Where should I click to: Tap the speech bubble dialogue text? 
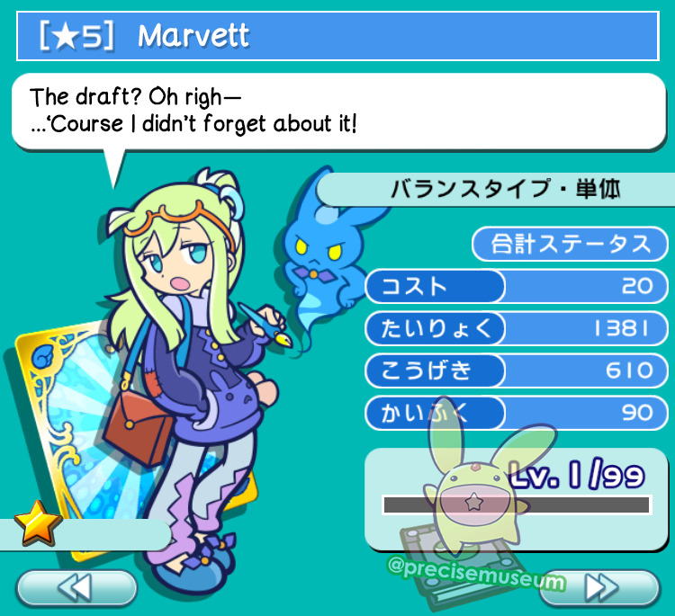(x=193, y=110)
